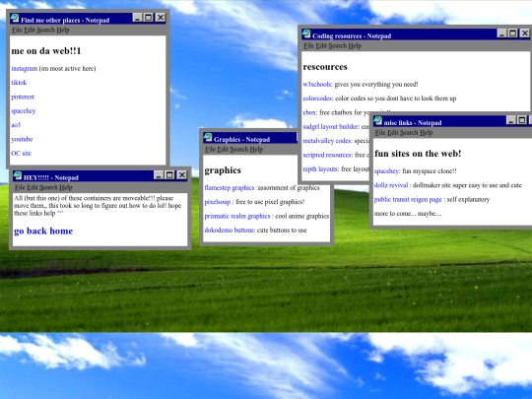Screen dimensions: 532x399
Task: Open Help menu in misc links window
Action: (426, 132)
